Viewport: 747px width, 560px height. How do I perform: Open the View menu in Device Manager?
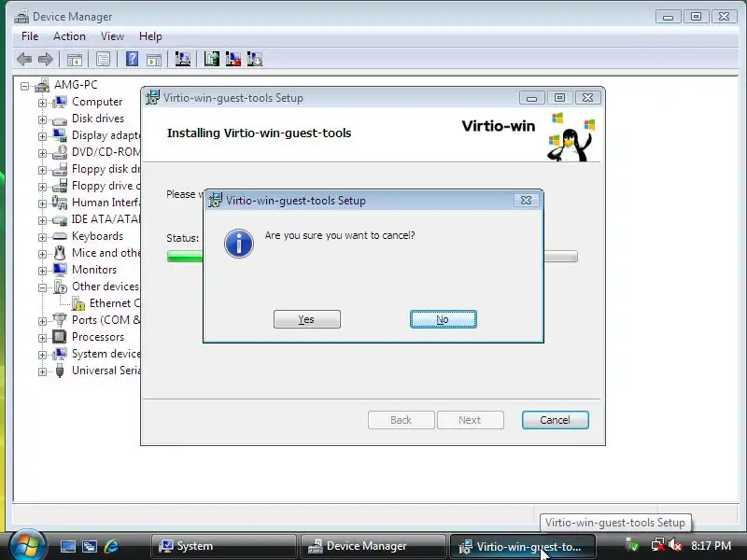[x=112, y=36]
